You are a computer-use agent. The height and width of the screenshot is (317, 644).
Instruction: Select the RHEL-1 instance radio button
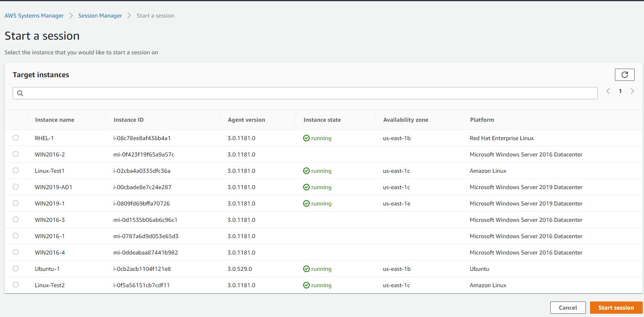coord(16,138)
